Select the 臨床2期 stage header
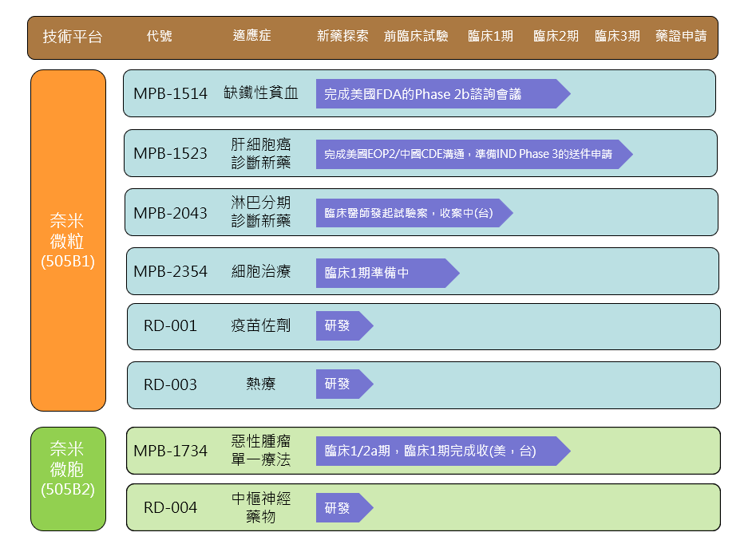This screenshot has width=756, height=544. coord(556,36)
